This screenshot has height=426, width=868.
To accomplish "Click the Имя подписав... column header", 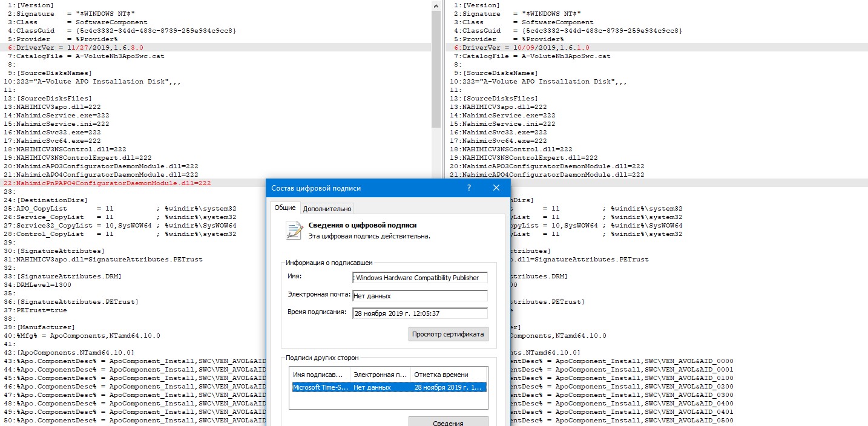I will point(320,375).
